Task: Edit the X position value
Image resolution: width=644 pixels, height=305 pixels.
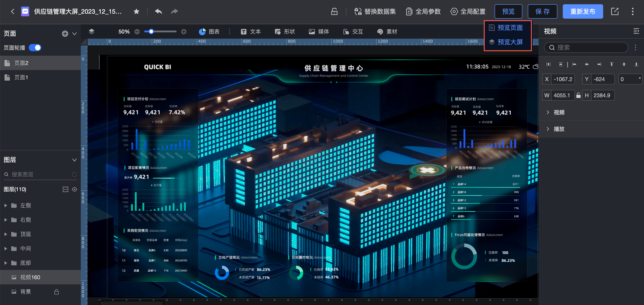Action: (x=563, y=79)
